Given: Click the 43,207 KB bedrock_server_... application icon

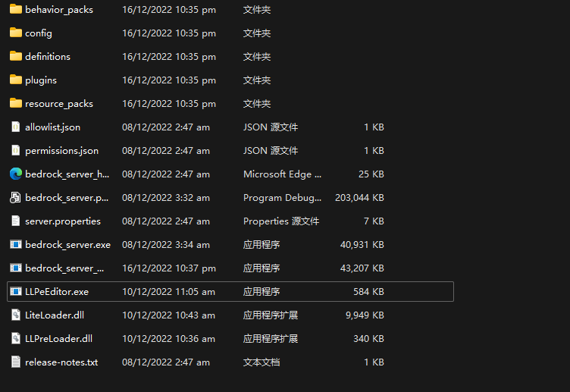Looking at the screenshot, I should pyautogui.click(x=16, y=268).
